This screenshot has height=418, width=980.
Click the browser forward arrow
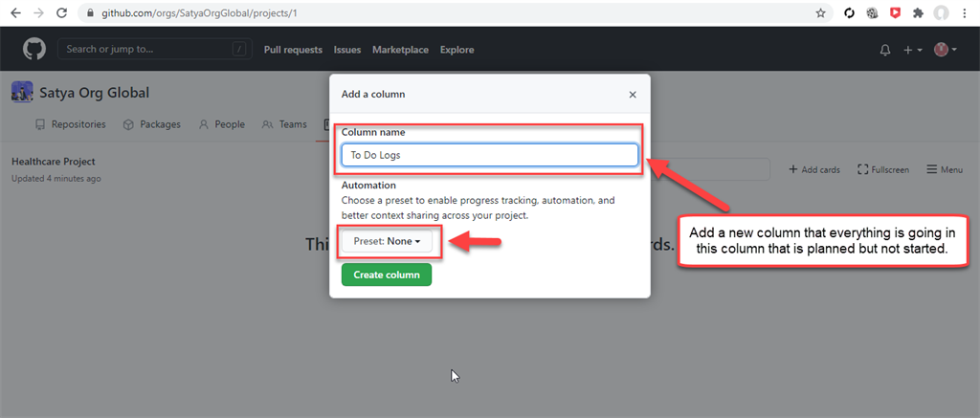38,12
